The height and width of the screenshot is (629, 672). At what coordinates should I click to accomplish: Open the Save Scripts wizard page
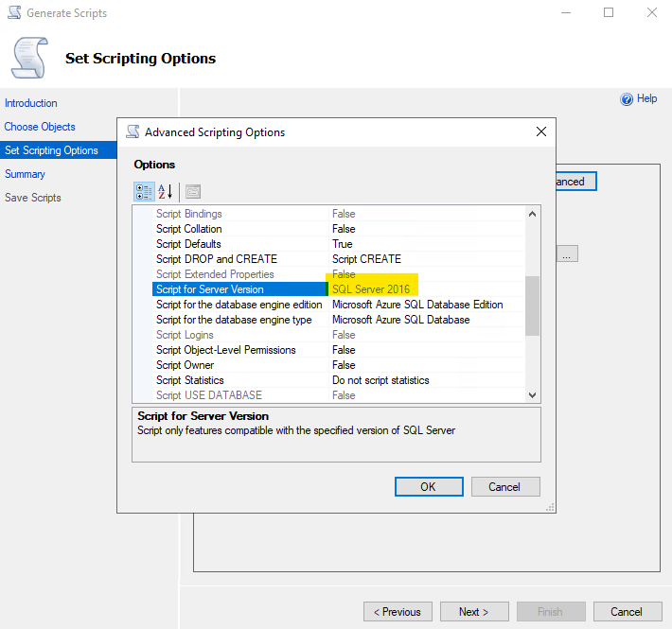(x=33, y=198)
